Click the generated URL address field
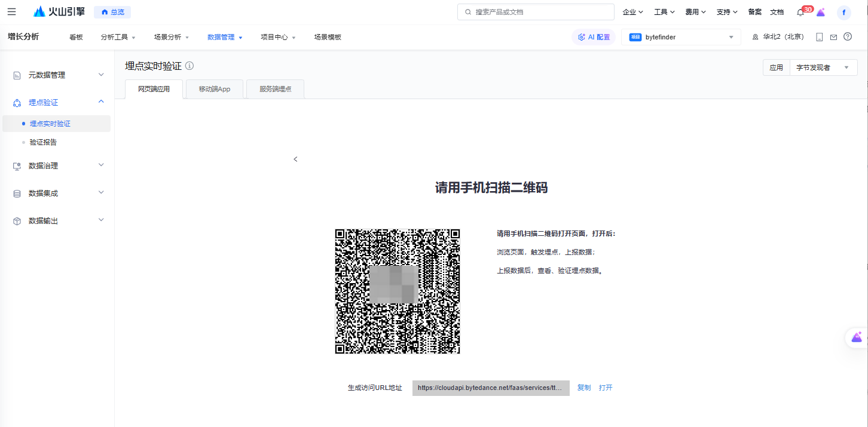The height and width of the screenshot is (427, 868). coord(491,388)
